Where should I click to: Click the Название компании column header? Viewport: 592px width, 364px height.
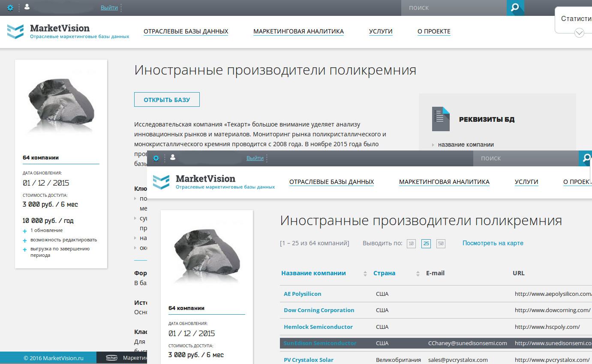coord(313,273)
